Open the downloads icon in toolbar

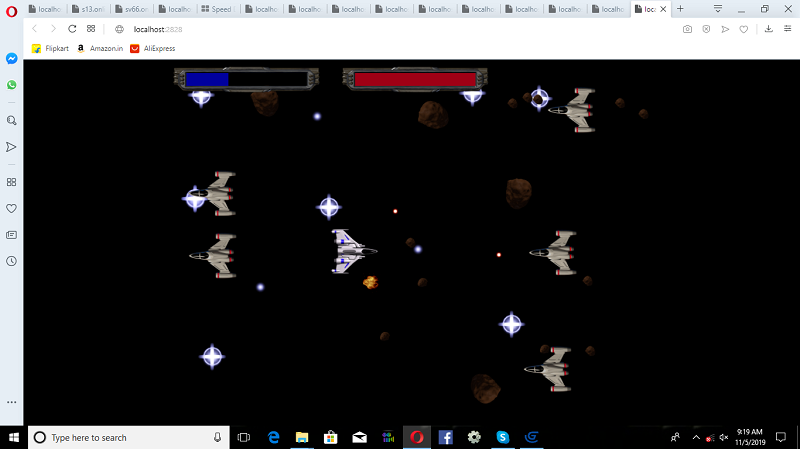[x=768, y=29]
